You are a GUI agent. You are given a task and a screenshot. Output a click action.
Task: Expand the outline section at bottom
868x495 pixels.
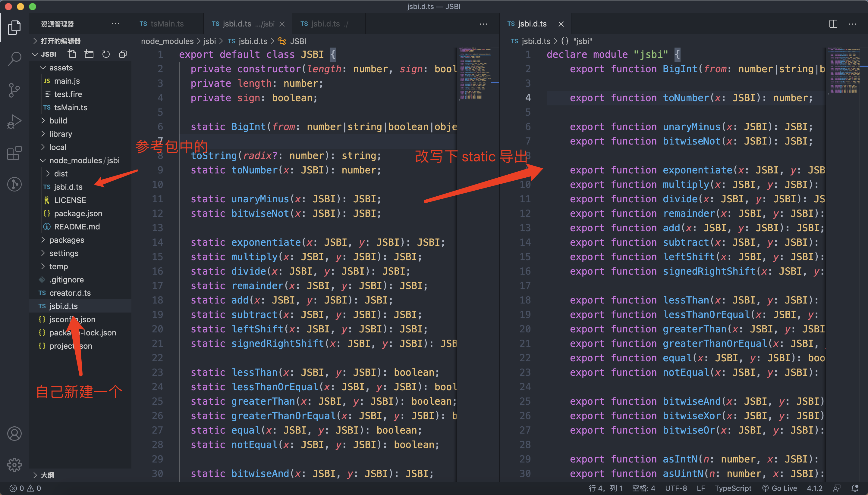(x=47, y=475)
